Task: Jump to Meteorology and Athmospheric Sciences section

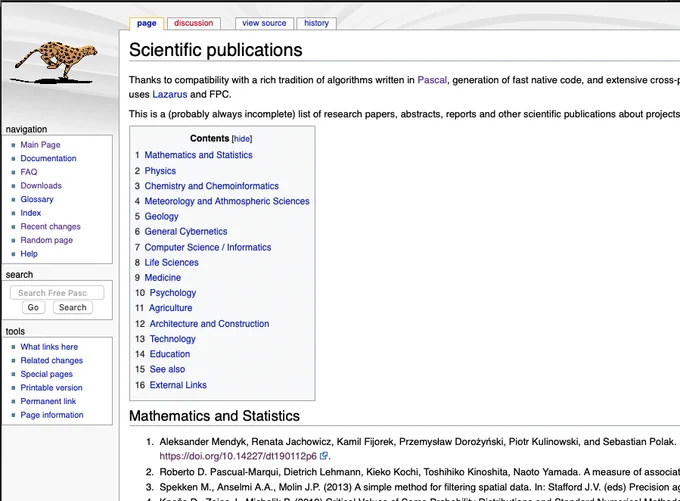Action: click(227, 201)
